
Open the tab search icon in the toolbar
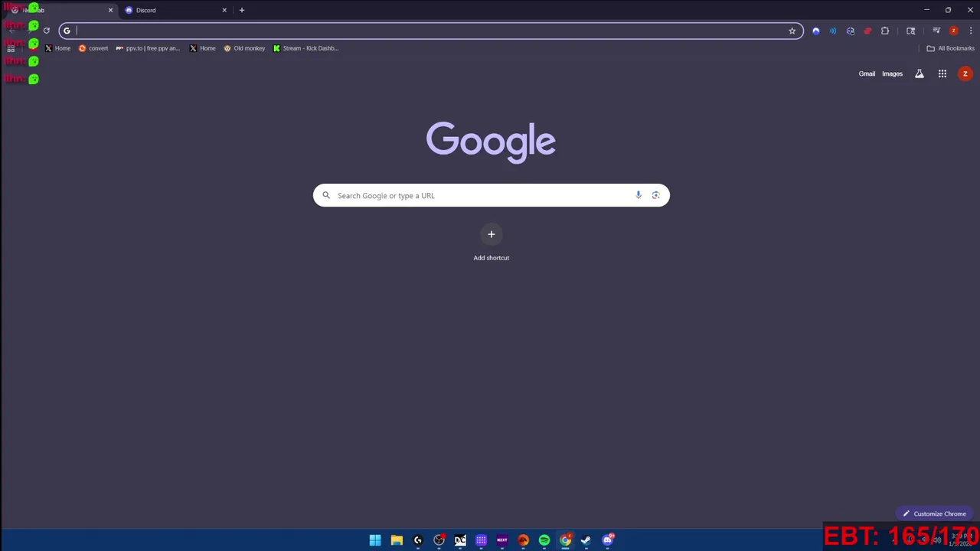(x=911, y=31)
